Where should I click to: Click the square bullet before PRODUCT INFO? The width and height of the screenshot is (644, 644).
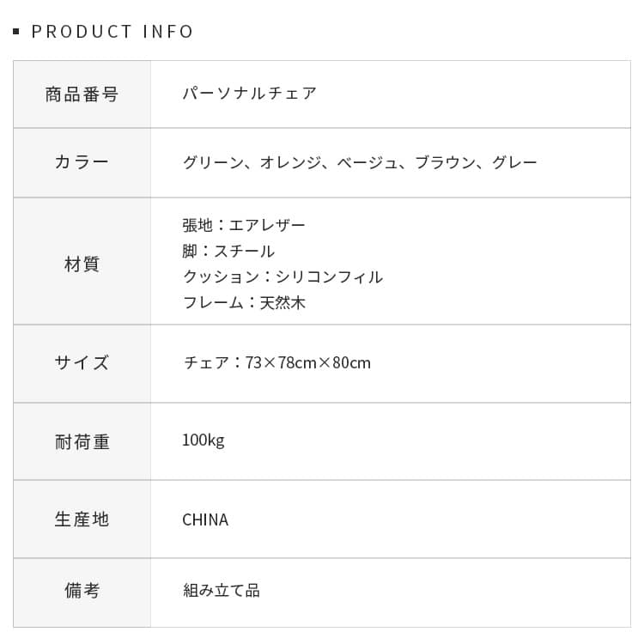16,32
